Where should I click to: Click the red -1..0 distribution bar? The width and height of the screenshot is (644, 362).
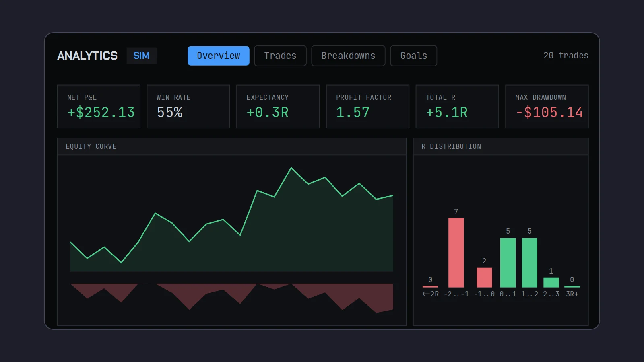(x=484, y=278)
